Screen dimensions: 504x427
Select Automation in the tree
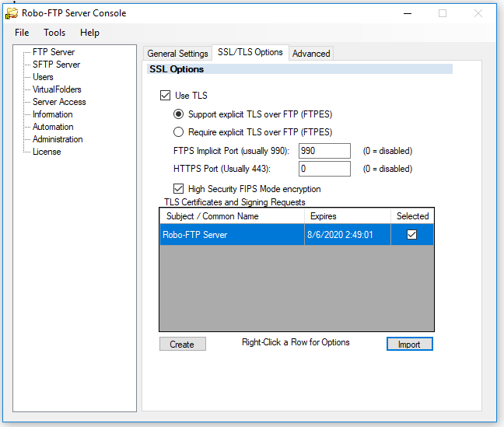pos(53,127)
